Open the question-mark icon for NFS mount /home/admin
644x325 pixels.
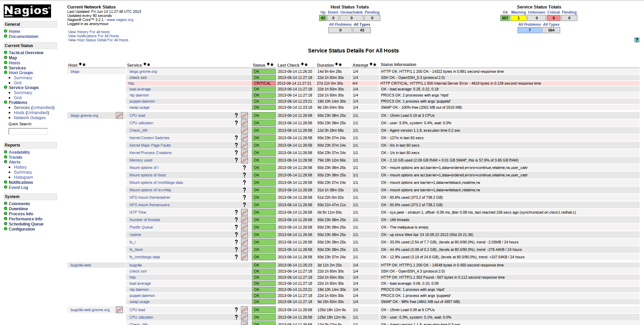click(244, 197)
